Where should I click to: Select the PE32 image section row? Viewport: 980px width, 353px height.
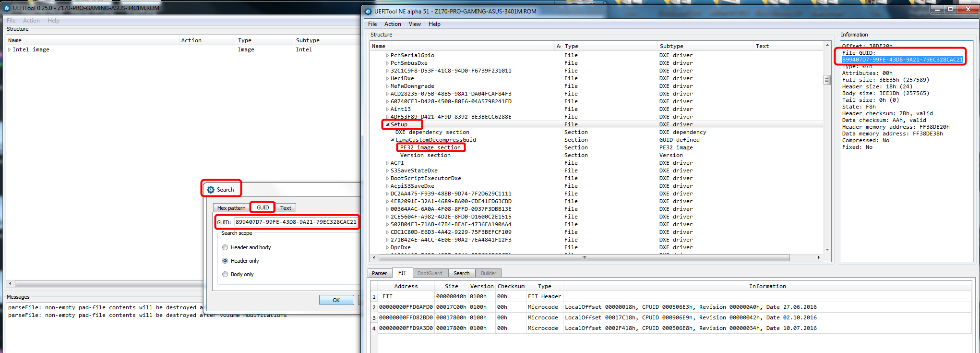coord(430,147)
